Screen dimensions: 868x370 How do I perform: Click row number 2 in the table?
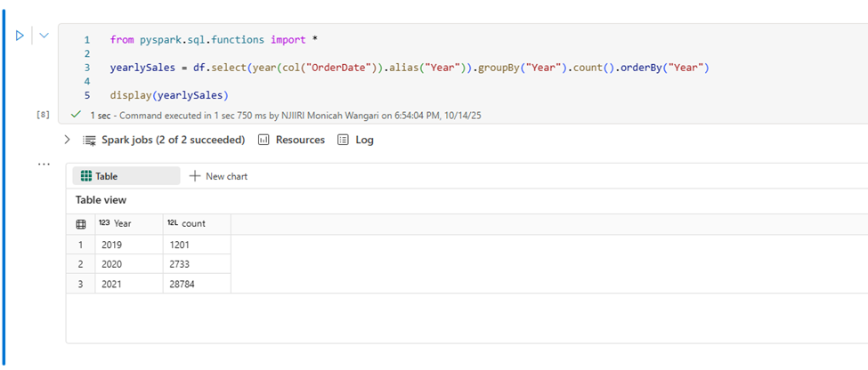pos(80,264)
